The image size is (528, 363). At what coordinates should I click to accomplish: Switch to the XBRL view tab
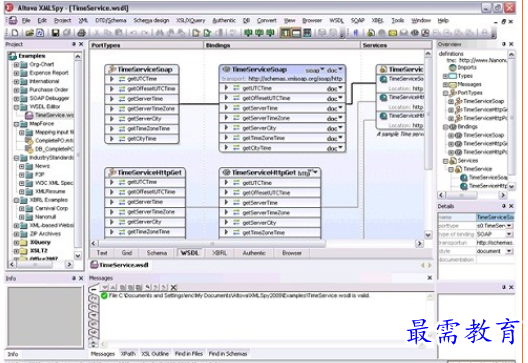click(x=219, y=253)
